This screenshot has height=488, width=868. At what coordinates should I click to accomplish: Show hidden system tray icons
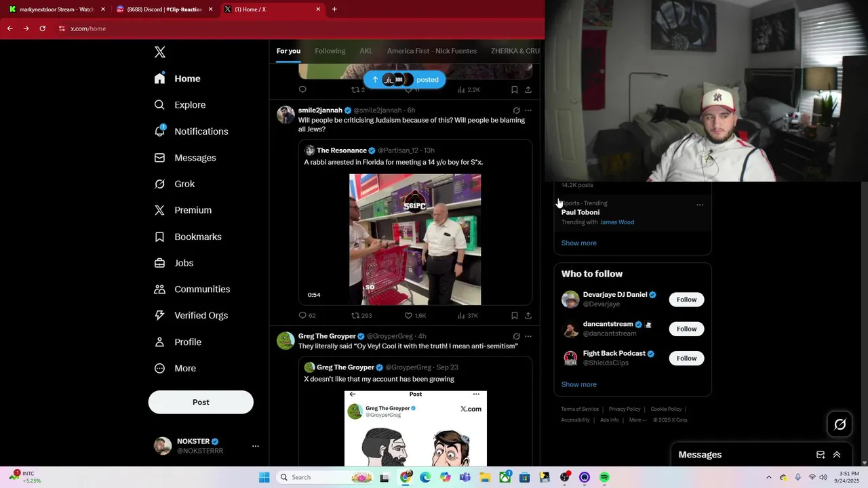(x=768, y=477)
